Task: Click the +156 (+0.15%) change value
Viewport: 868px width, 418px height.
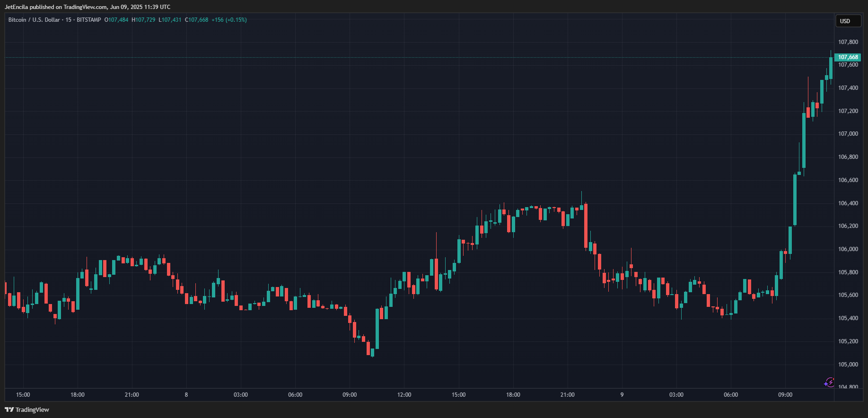Action: coord(229,20)
